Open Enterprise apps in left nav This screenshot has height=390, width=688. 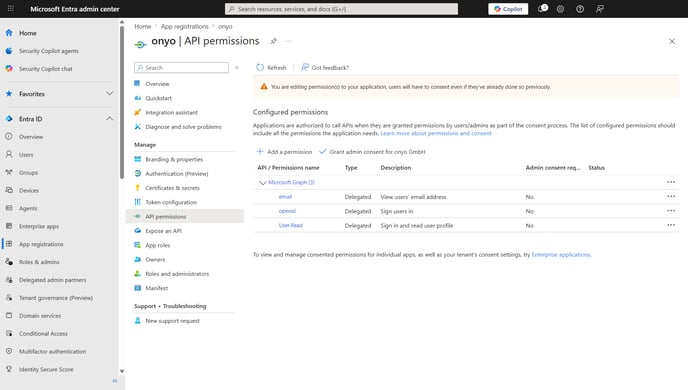[39, 226]
